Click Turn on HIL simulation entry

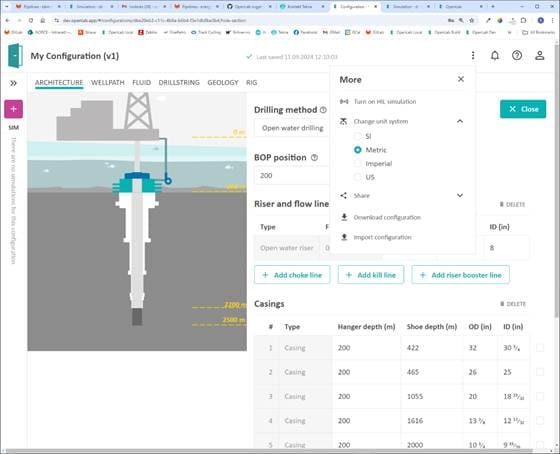click(385, 102)
